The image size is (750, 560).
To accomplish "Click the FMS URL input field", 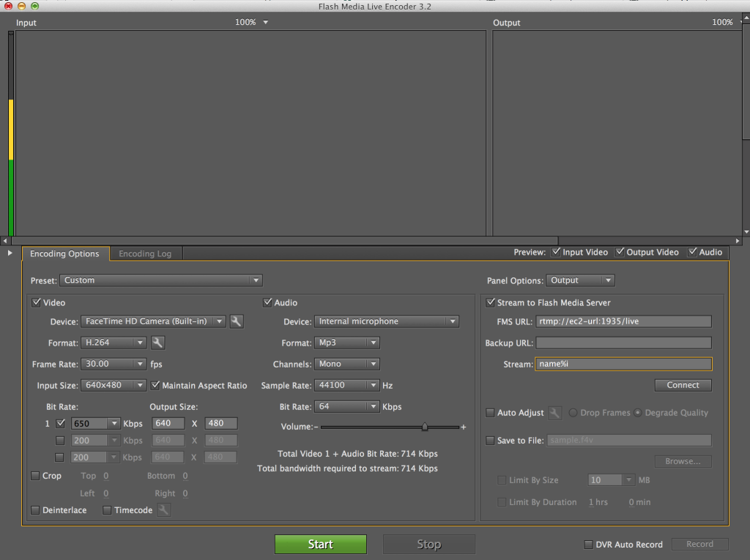I will tap(624, 321).
